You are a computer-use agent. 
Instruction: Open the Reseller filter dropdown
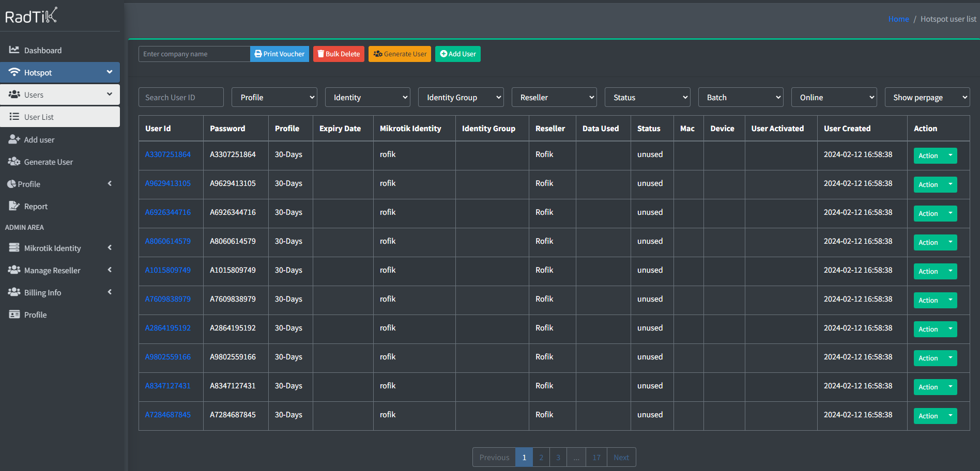554,97
